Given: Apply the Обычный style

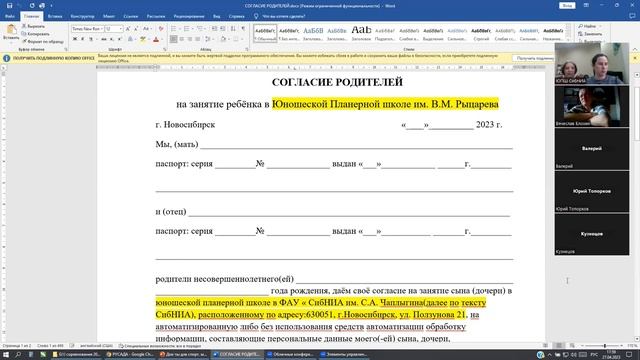Looking at the screenshot, I should point(265,33).
